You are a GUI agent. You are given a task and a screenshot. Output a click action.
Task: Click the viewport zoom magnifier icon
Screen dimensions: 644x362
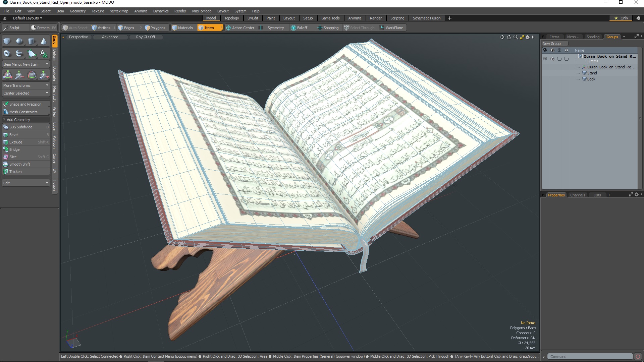(x=516, y=37)
